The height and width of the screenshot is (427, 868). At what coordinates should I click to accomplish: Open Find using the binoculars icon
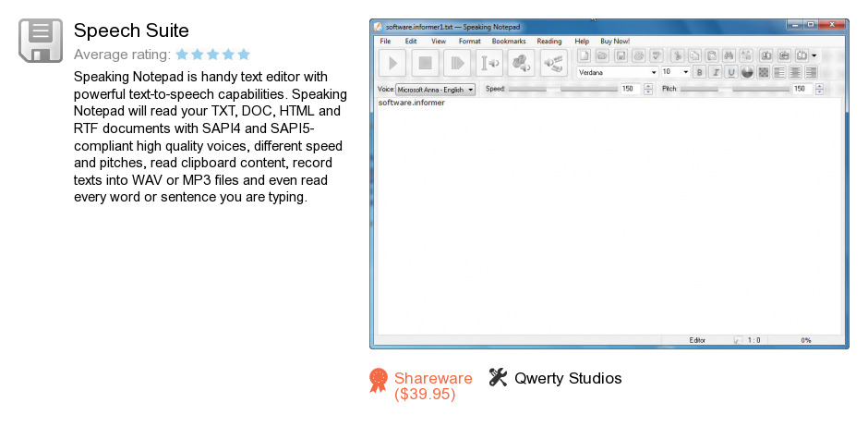click(729, 55)
